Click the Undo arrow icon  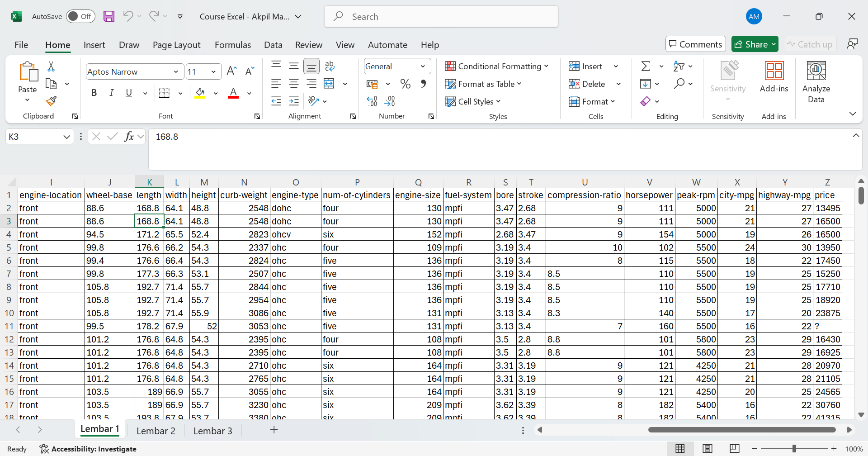click(128, 16)
